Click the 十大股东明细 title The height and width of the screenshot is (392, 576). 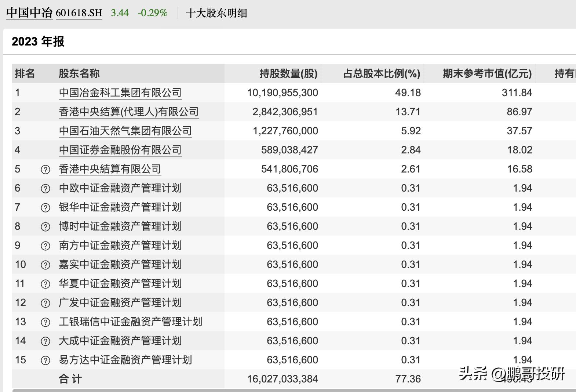pyautogui.click(x=216, y=13)
